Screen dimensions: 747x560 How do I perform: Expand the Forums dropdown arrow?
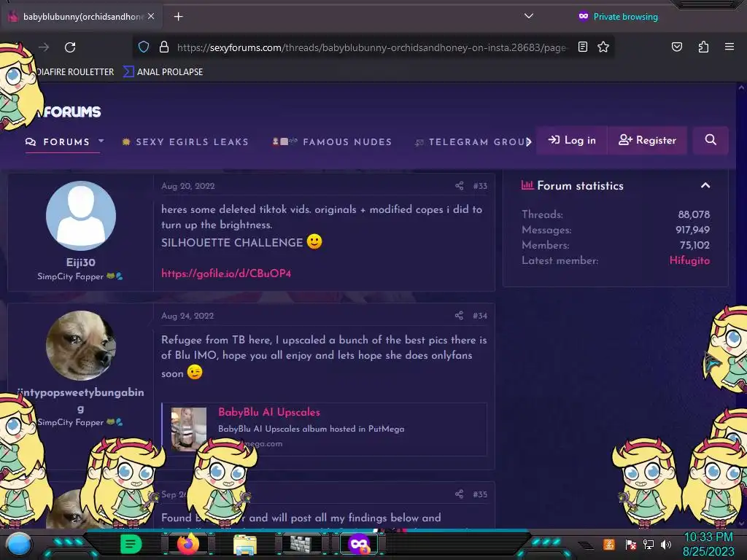(x=101, y=141)
